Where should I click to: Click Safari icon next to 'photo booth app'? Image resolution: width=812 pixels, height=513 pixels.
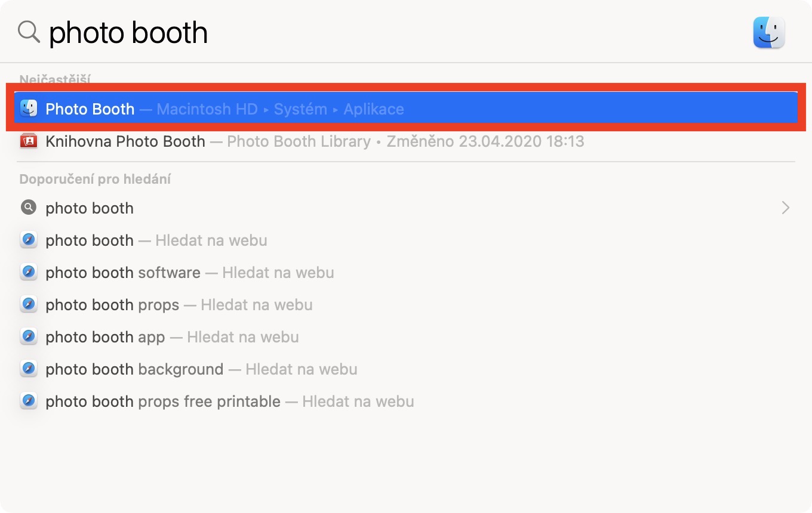(x=29, y=337)
